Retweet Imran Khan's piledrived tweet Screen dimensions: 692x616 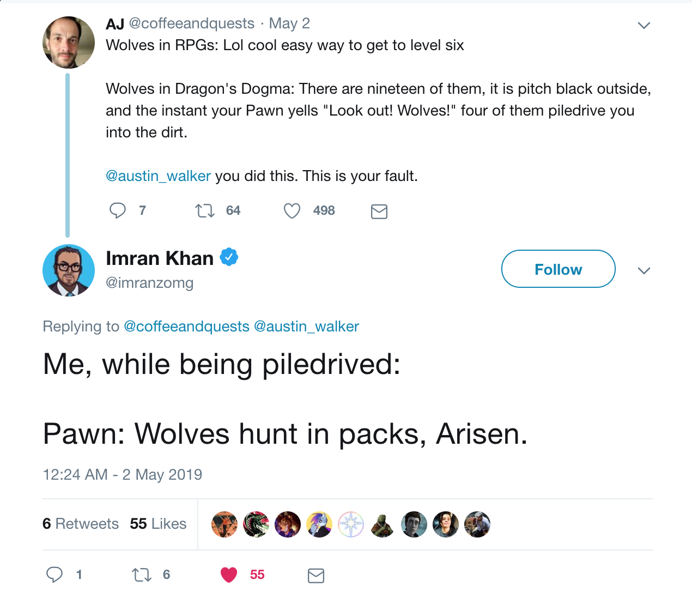click(x=142, y=575)
